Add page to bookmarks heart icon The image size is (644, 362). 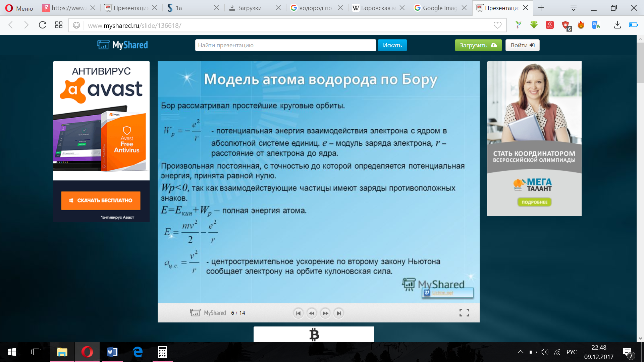click(497, 25)
